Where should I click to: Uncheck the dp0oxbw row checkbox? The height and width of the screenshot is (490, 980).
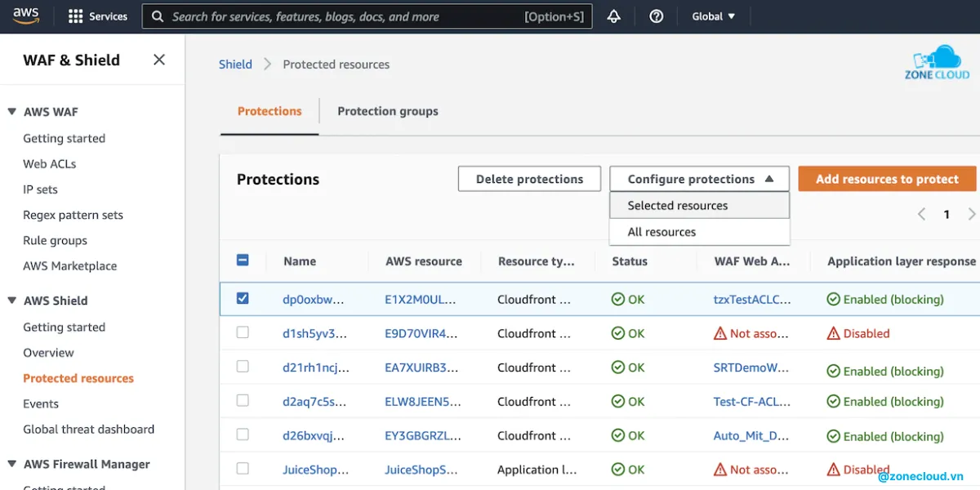243,298
